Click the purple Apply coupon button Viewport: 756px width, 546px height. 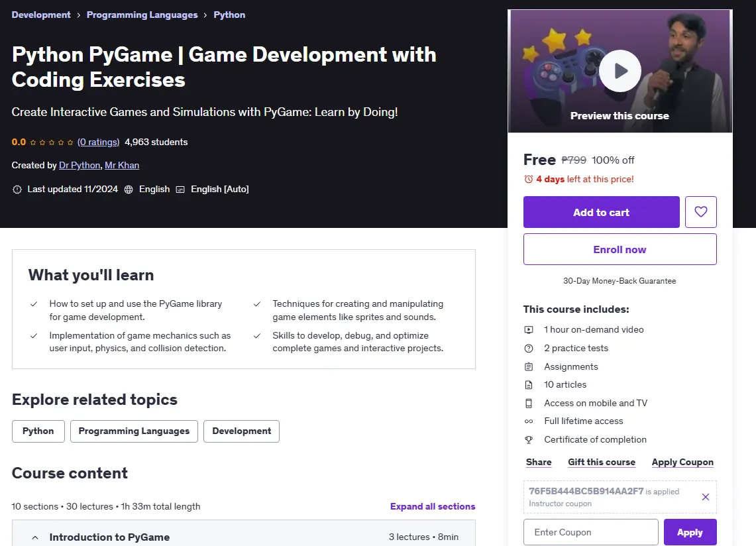coord(690,532)
